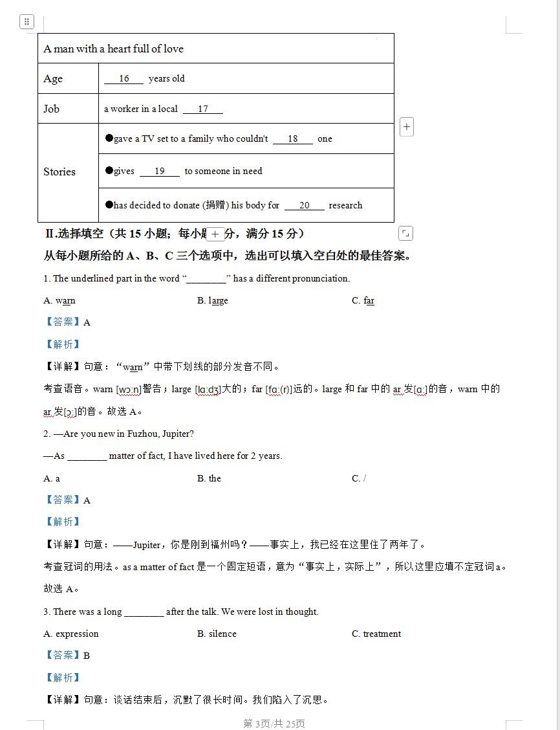Click the 【答案】A line under question 2
The width and height of the screenshot is (560, 730).
[x=67, y=500]
